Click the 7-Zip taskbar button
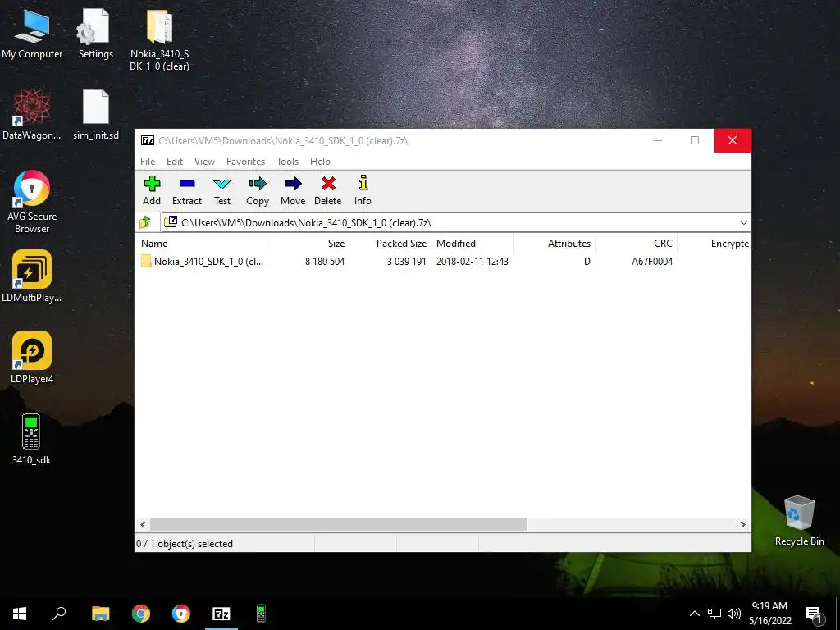The width and height of the screenshot is (840, 630). [221, 614]
